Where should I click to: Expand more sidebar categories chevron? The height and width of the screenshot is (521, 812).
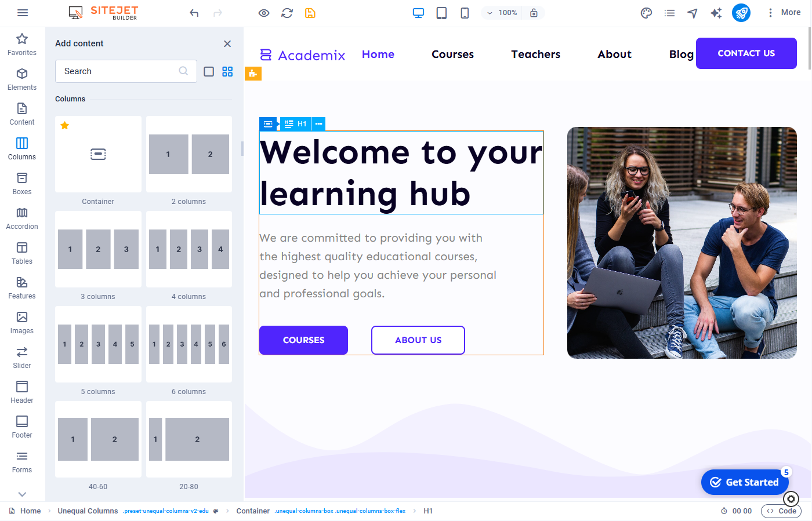pyautogui.click(x=22, y=494)
